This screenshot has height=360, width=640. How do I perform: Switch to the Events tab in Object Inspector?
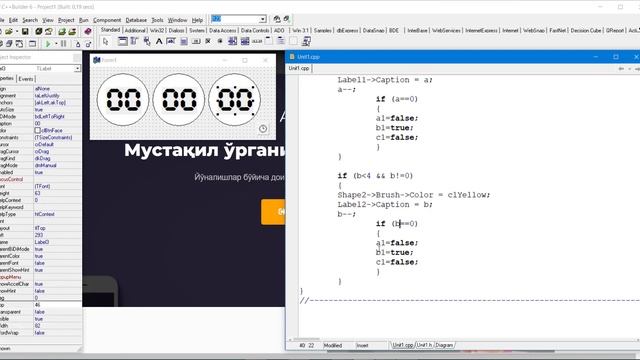[x=26, y=79]
